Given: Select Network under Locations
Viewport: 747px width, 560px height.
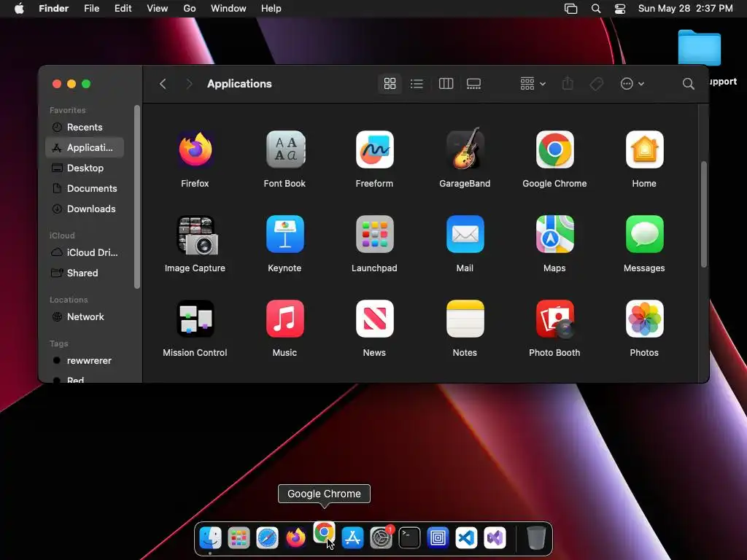Looking at the screenshot, I should (x=85, y=316).
